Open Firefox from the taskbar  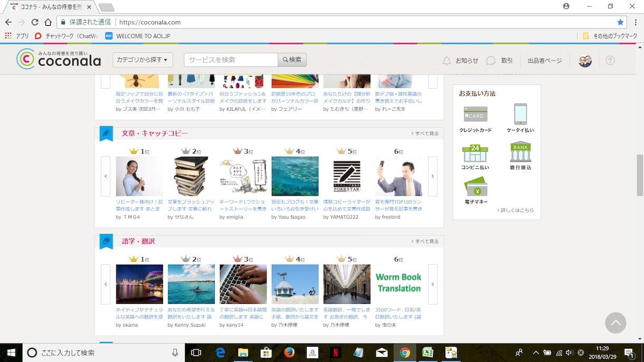[x=289, y=353]
